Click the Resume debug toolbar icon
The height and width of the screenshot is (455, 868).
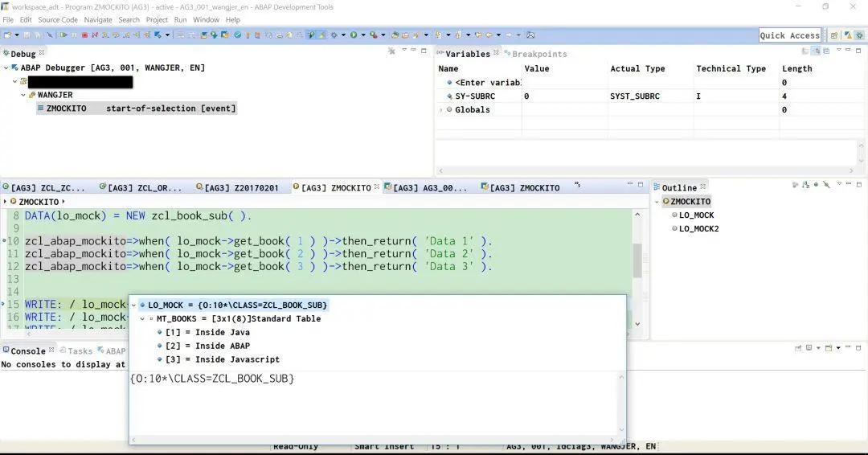tap(63, 35)
